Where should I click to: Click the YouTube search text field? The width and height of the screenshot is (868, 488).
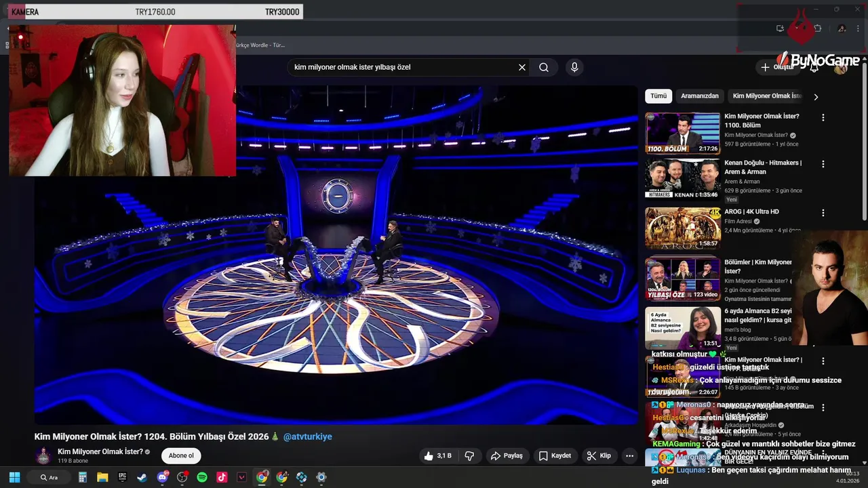coord(403,67)
